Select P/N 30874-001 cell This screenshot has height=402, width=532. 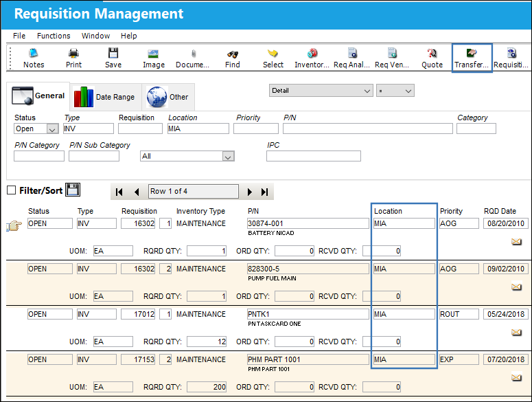[308, 223]
